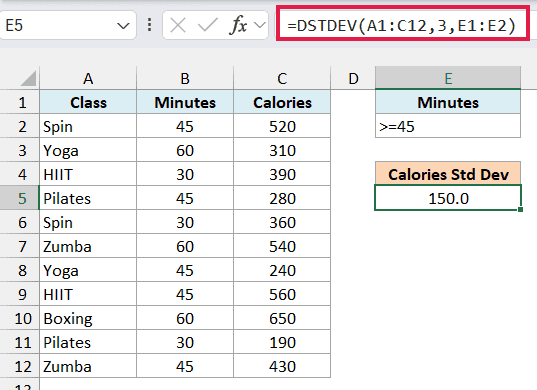The width and height of the screenshot is (537, 390).
Task: Select calories value 240
Action: pos(282,271)
